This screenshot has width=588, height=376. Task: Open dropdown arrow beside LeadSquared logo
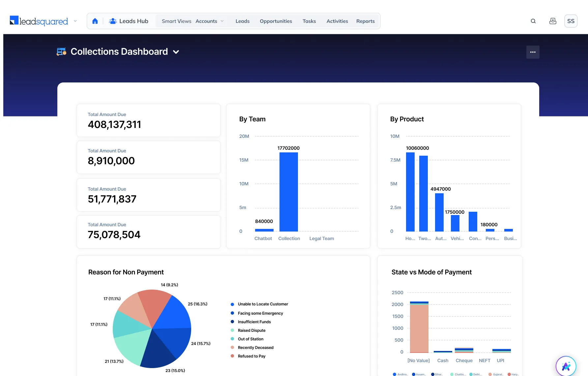(75, 21)
